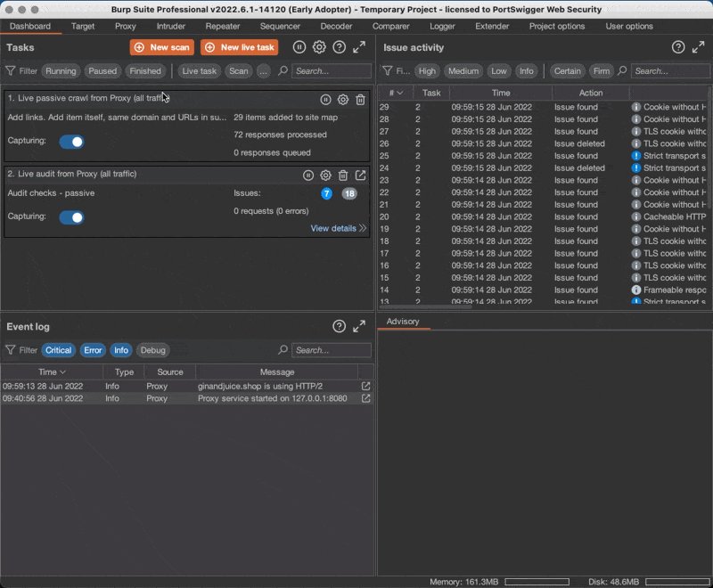Image resolution: width=713 pixels, height=588 pixels.
Task: Focus the Tasks search field
Action: pyautogui.click(x=331, y=71)
